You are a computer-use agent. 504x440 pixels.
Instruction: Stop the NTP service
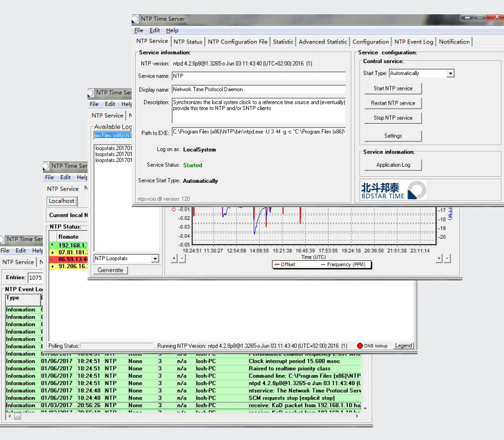393,118
